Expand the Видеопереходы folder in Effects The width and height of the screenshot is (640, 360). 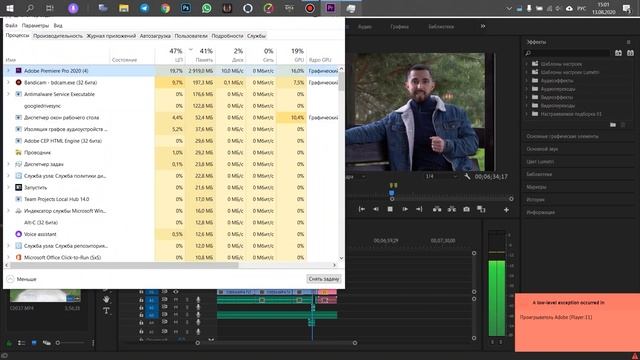[x=527, y=105]
